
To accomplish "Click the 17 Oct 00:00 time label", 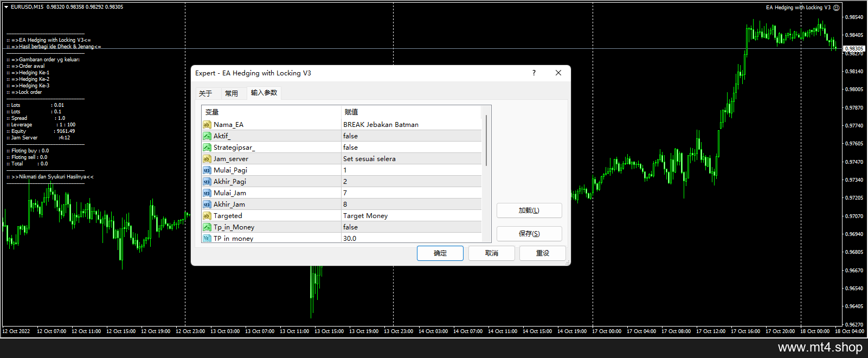I will click(x=607, y=331).
